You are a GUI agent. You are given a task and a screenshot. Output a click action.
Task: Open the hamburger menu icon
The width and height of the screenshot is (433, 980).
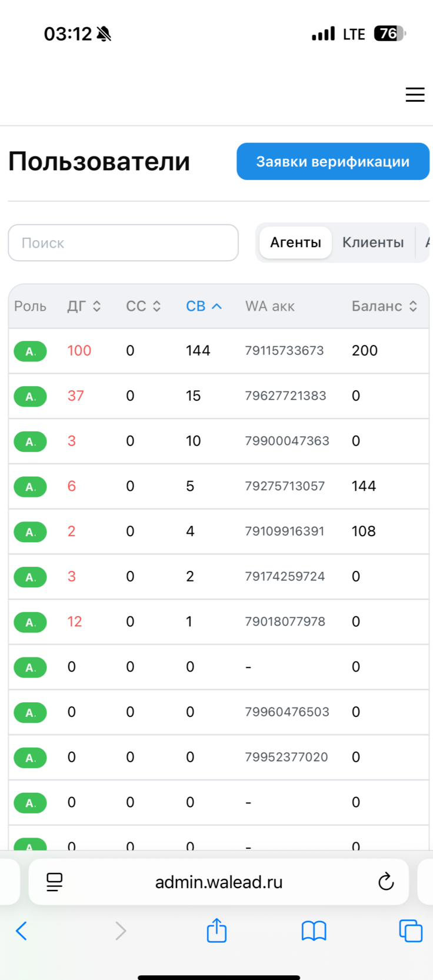click(415, 95)
